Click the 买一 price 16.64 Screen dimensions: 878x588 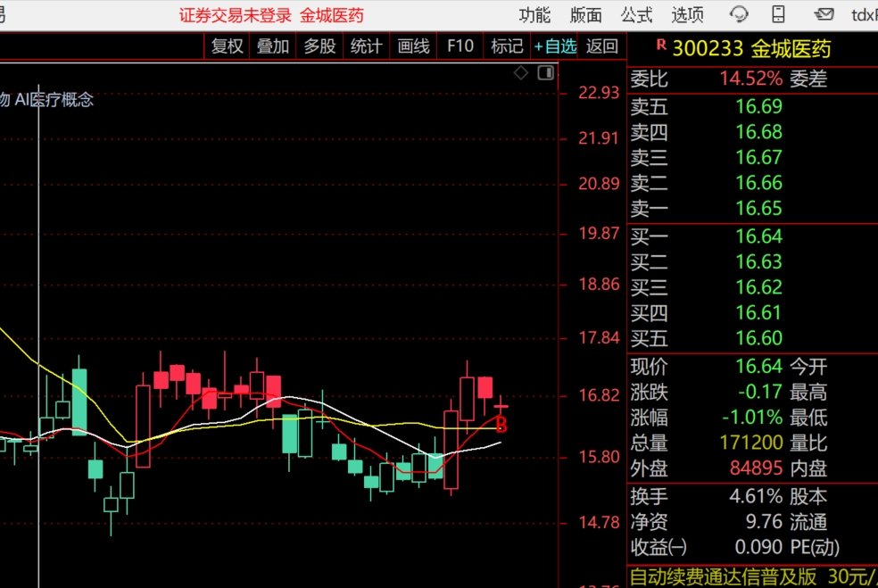758,236
